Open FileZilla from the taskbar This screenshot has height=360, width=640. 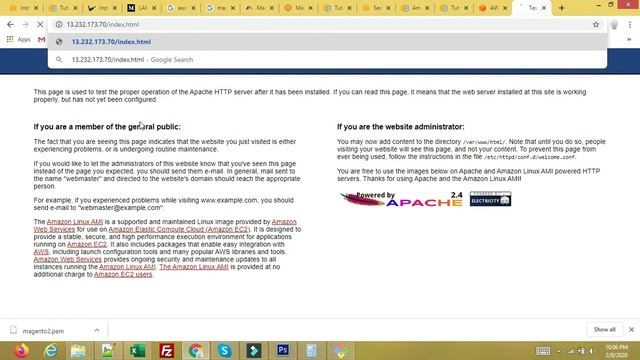(x=167, y=351)
